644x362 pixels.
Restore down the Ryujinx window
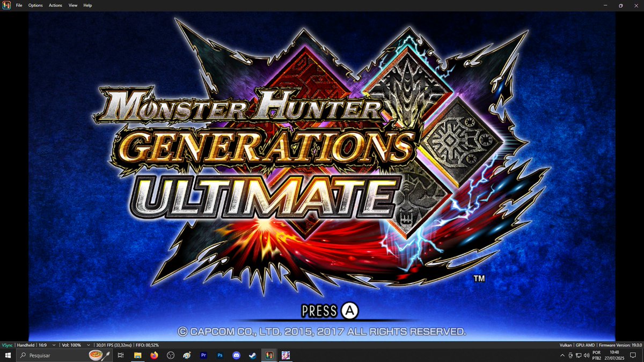tap(620, 5)
